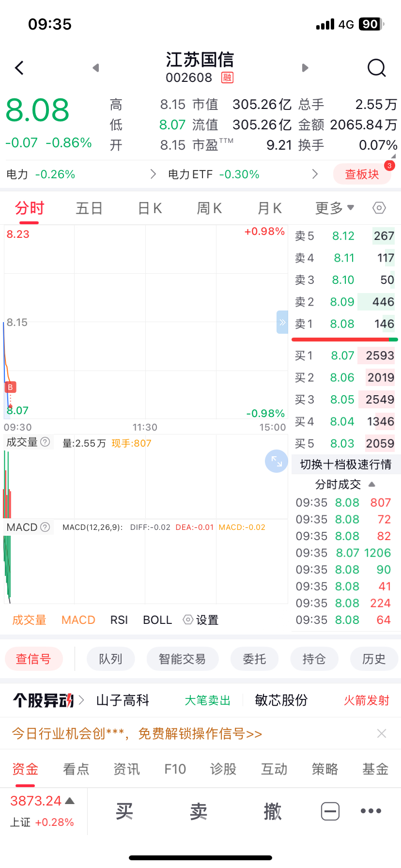Open 今日行业机会 promo link
The image size is (401, 868).
137,733
